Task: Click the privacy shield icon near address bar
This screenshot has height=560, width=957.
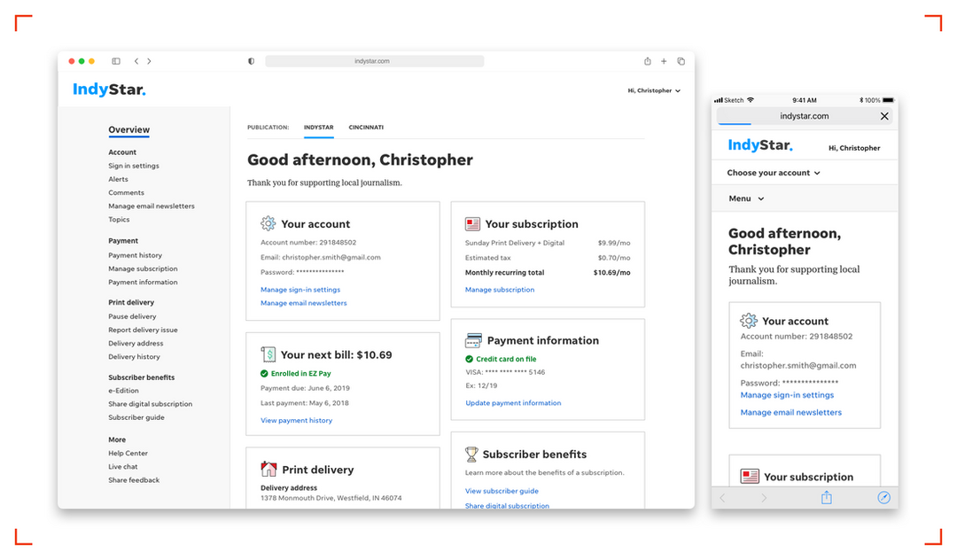Action: (252, 61)
